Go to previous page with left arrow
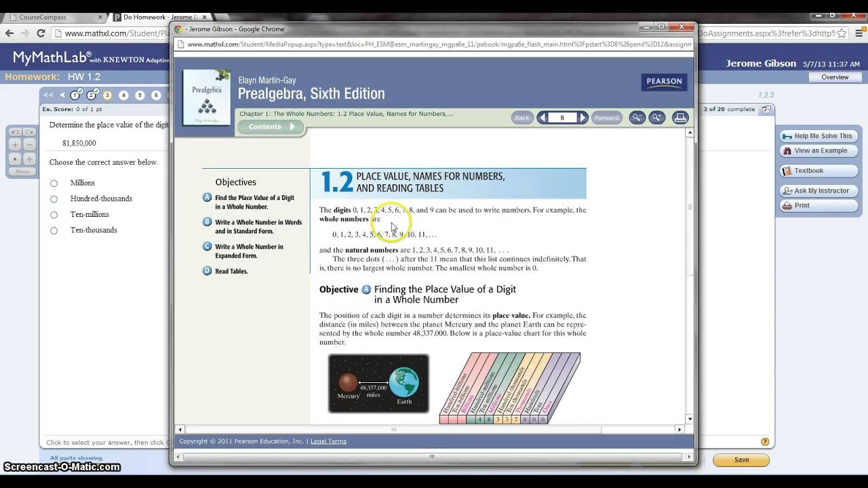 click(x=542, y=117)
